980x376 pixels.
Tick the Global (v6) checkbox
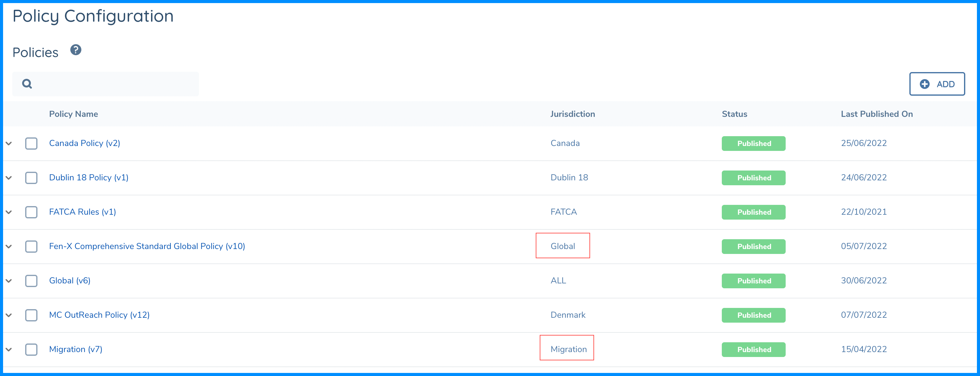click(x=31, y=281)
